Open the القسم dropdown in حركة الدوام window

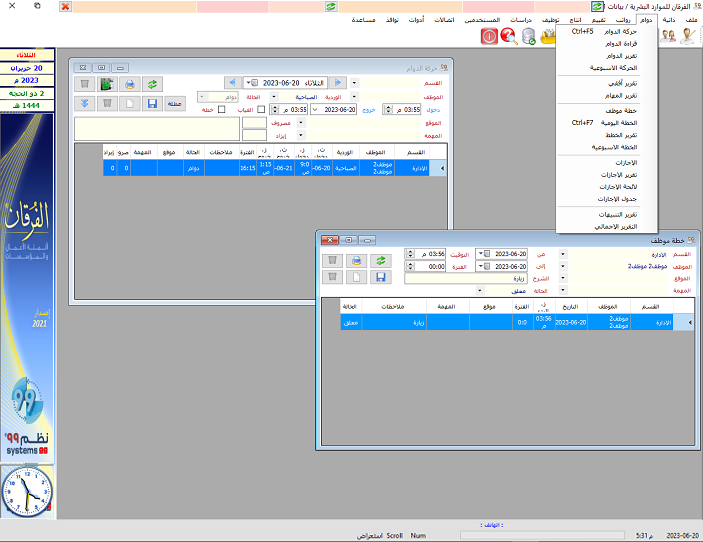(x=355, y=83)
